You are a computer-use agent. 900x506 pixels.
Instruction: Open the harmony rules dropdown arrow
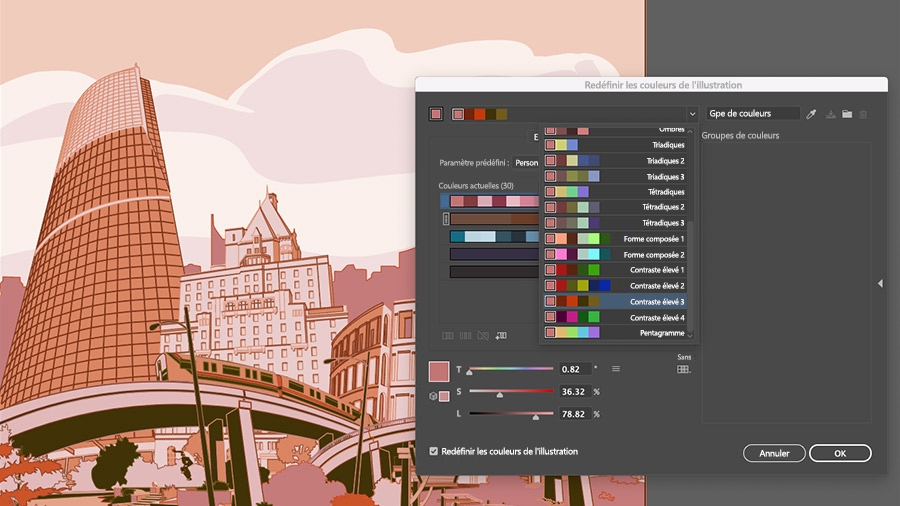(692, 114)
